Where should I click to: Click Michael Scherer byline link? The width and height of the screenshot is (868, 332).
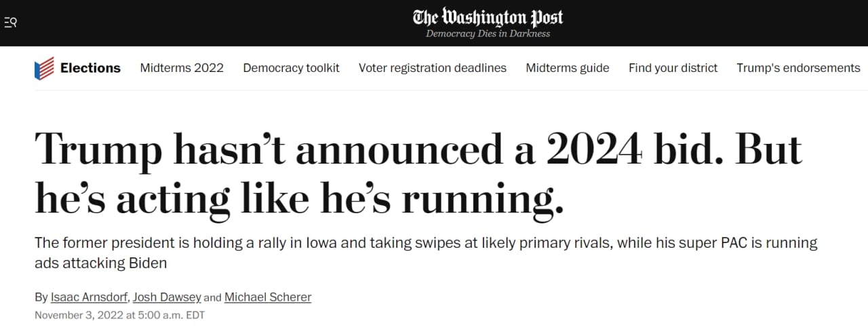(x=268, y=297)
